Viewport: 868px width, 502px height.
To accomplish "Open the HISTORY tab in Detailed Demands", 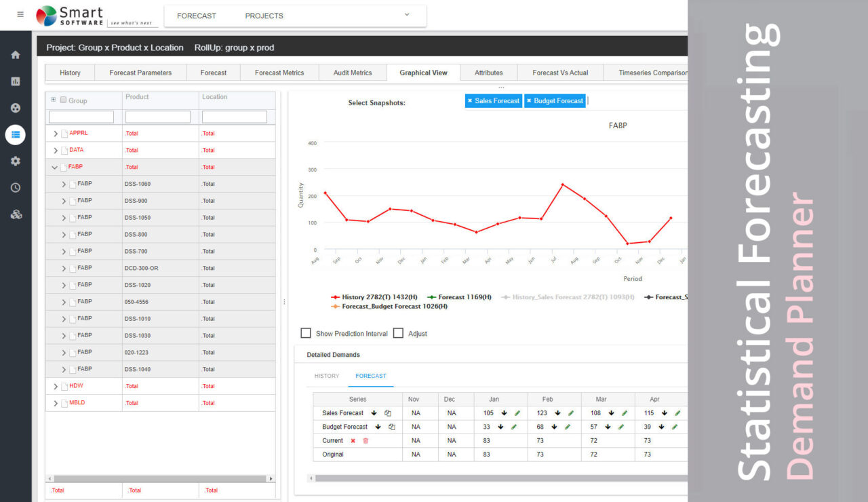I will (x=326, y=376).
